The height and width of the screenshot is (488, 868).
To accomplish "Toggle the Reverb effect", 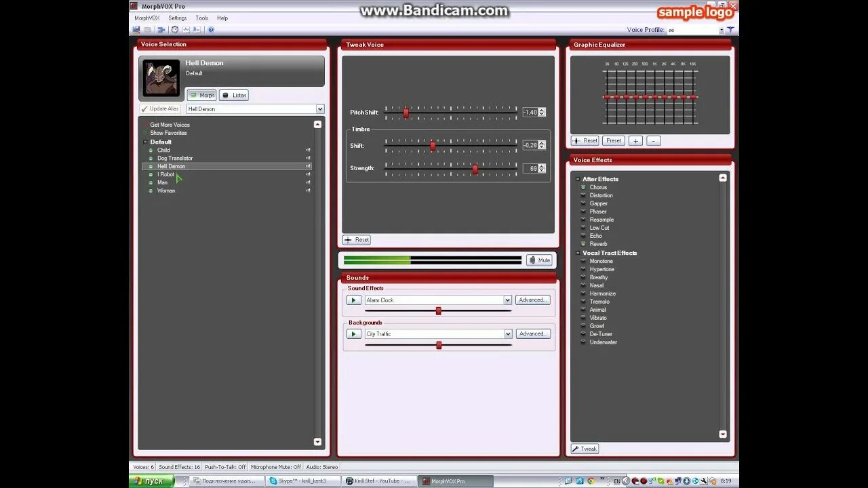I will (x=598, y=244).
